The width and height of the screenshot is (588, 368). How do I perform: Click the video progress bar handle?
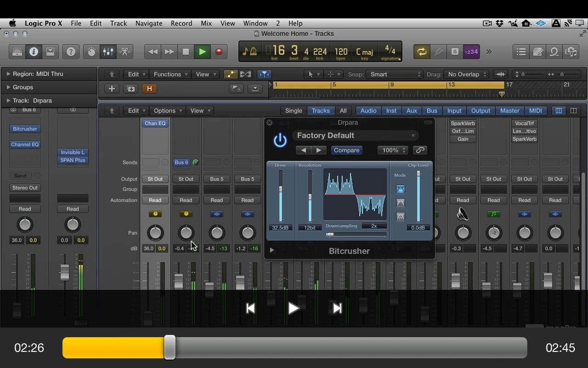point(170,347)
